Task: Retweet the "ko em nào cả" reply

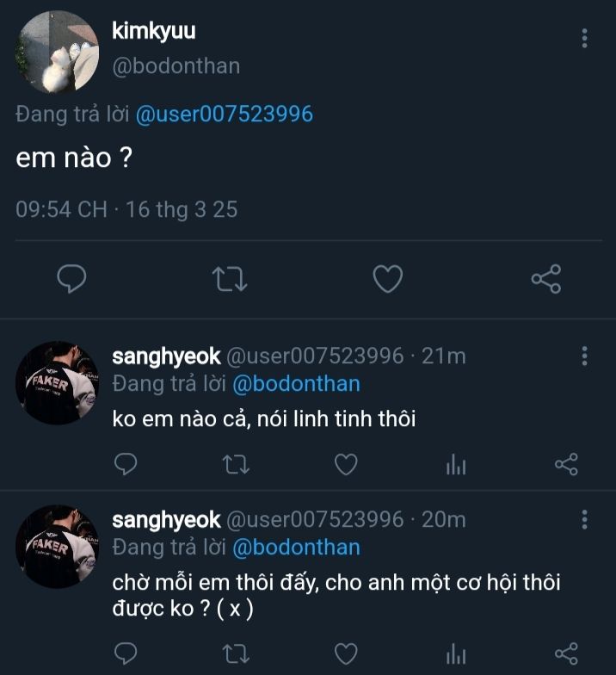Action: click(235, 465)
